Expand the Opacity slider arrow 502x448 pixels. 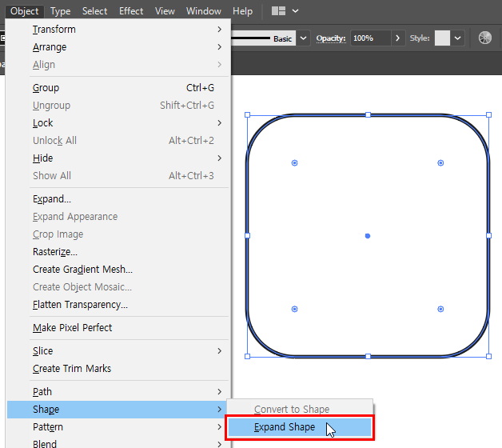398,38
